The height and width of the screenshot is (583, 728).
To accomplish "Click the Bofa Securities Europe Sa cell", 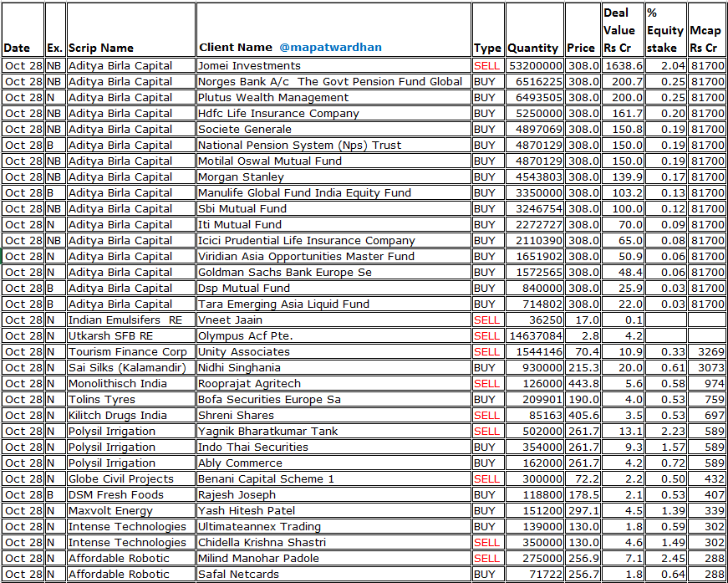I will (x=333, y=400).
